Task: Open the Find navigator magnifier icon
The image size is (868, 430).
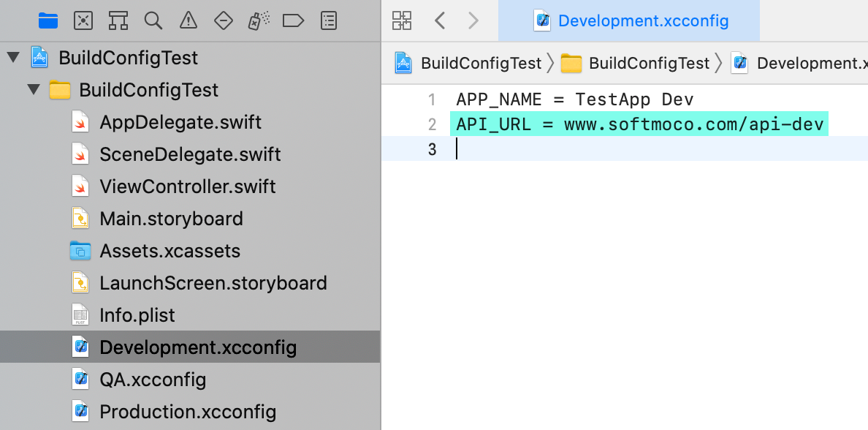Action: (153, 20)
